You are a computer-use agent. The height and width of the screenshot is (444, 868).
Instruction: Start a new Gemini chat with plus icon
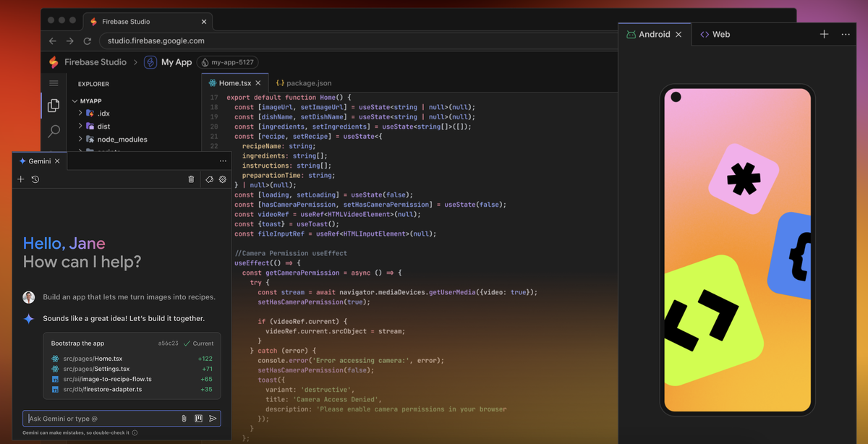[x=21, y=179]
